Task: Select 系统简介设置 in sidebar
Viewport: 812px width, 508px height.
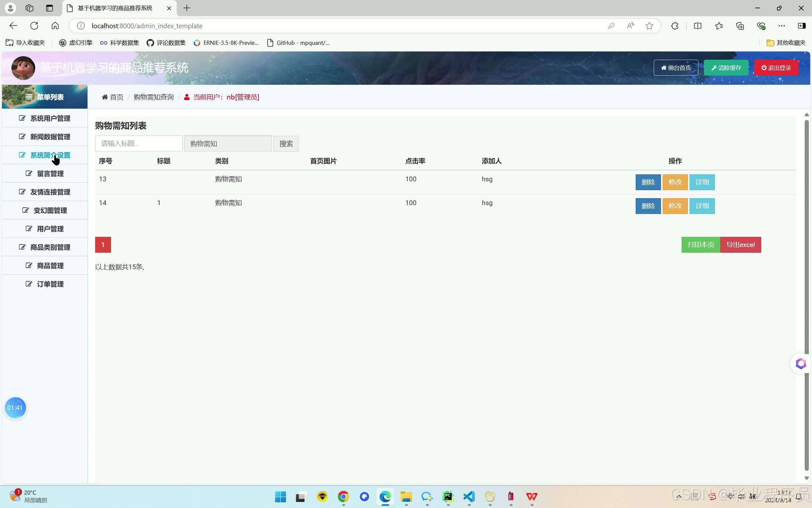Action: click(45, 155)
